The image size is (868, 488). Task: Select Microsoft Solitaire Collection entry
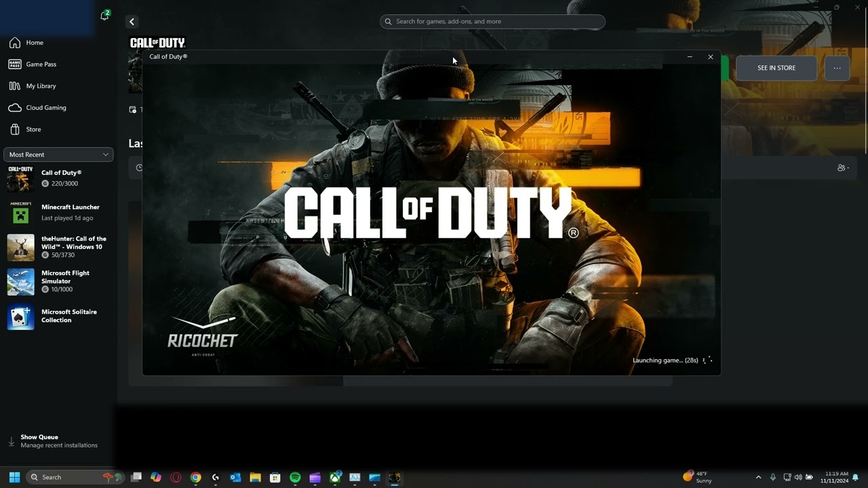58,317
